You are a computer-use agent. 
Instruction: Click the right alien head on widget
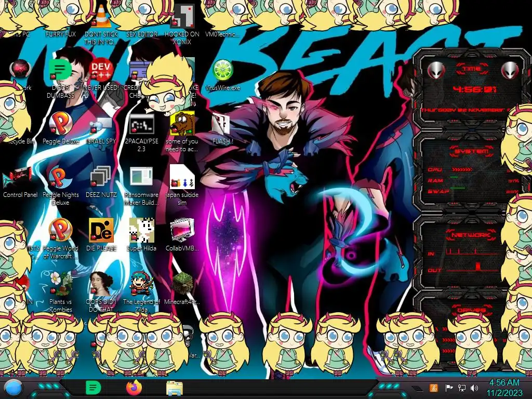pyautogui.click(x=510, y=71)
